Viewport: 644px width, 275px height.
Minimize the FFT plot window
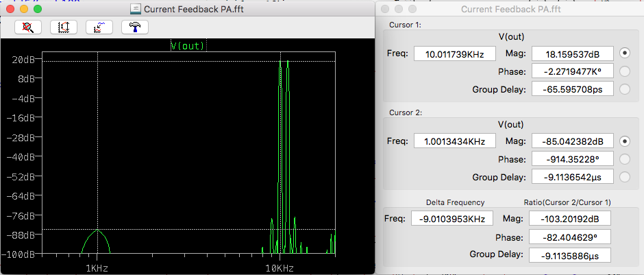[24, 9]
